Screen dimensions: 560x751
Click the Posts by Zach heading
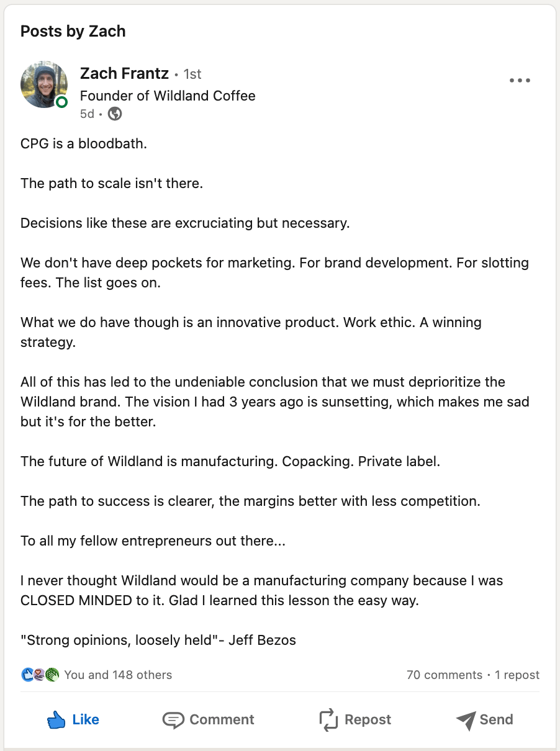[x=73, y=31]
